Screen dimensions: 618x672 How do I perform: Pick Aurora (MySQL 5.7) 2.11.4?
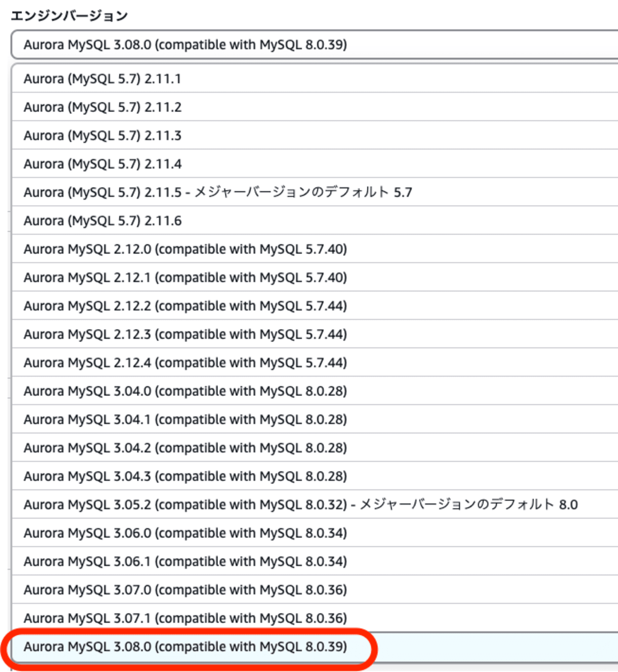(315, 164)
